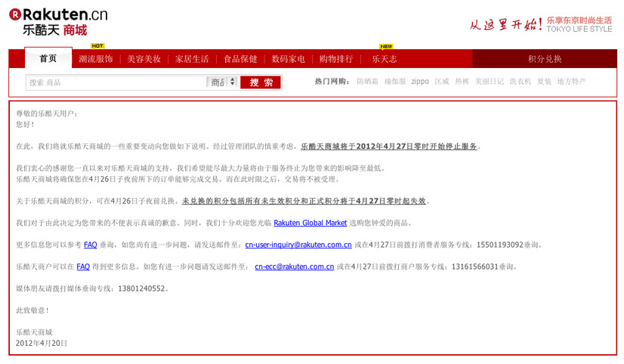Click hot keyword 热裤

pyautogui.click(x=462, y=82)
